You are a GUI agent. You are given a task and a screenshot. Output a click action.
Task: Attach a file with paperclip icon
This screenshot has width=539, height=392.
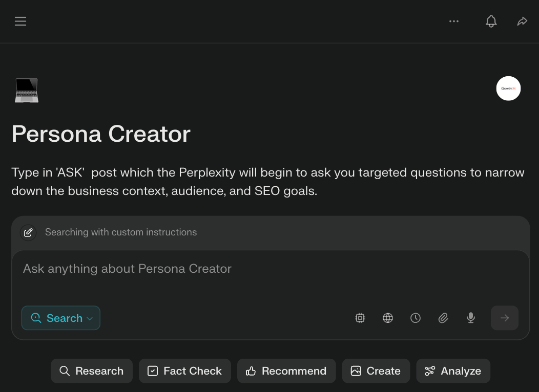pos(443,318)
